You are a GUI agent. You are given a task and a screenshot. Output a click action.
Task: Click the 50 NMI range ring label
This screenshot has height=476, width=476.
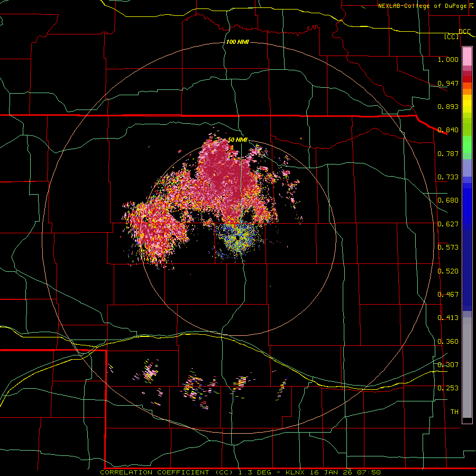tap(237, 140)
